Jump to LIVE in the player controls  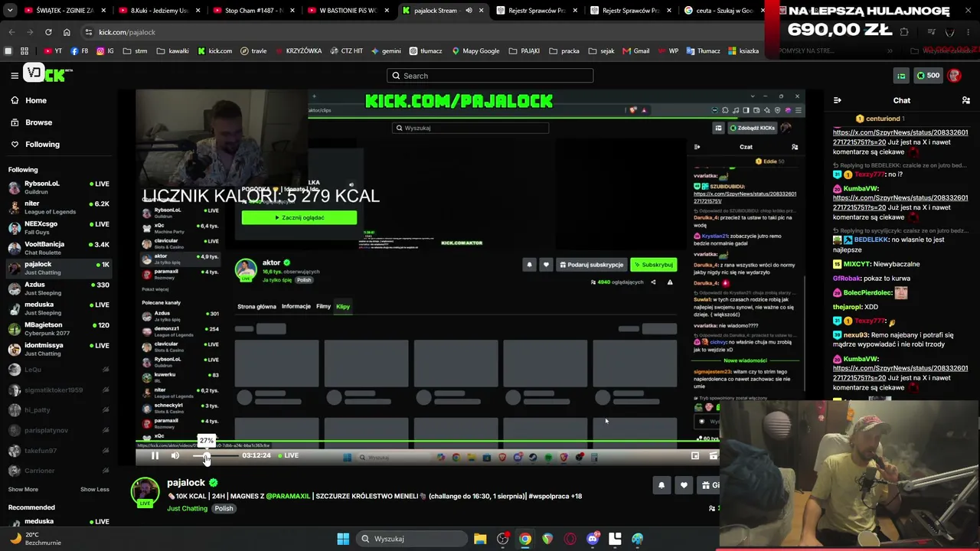288,455
